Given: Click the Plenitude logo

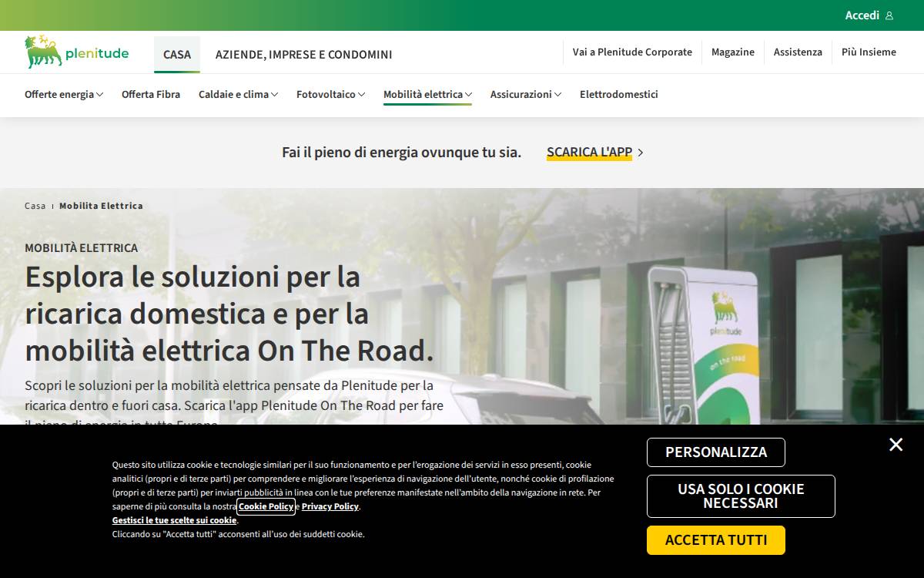Looking at the screenshot, I should [76, 52].
